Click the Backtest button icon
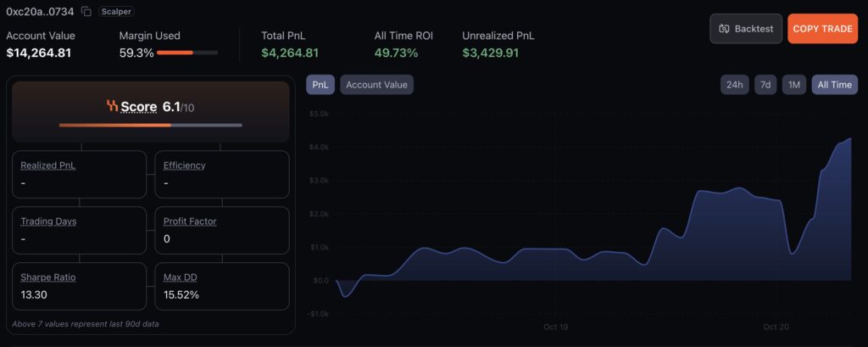The width and height of the screenshot is (868, 347). (x=724, y=29)
